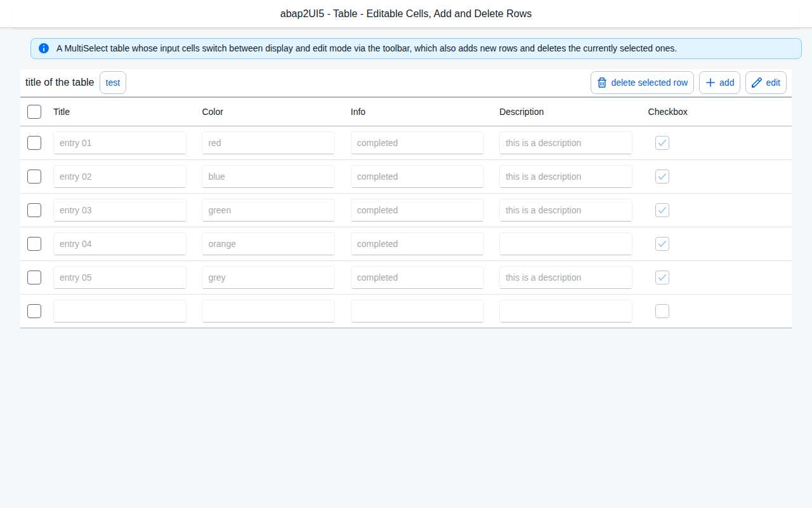Click the Title field showing entry 04
Viewport: 812px width, 508px height.
(120, 244)
